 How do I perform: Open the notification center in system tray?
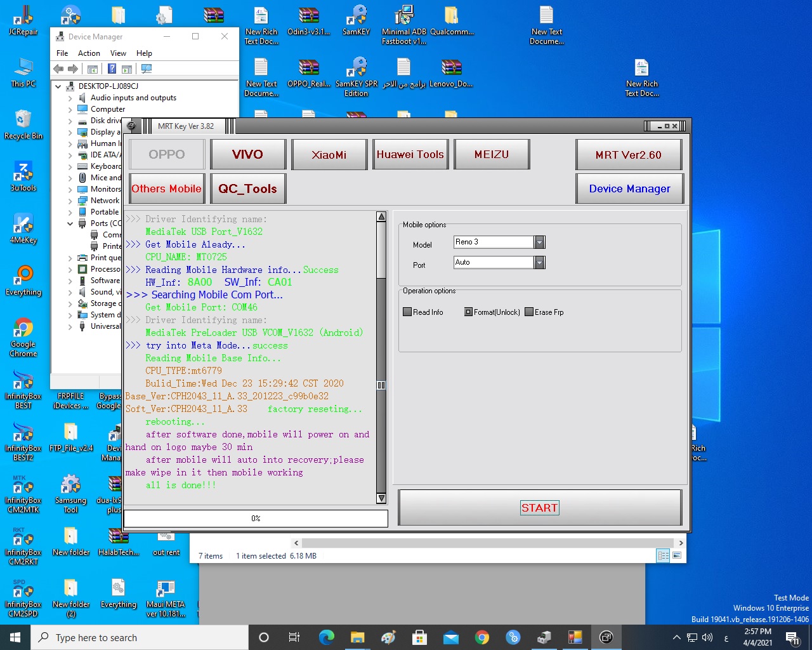click(x=793, y=637)
